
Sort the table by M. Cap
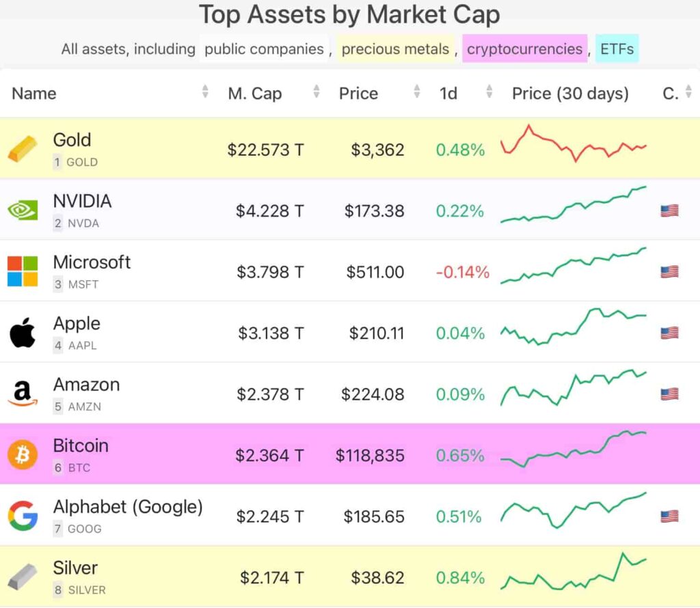[255, 94]
